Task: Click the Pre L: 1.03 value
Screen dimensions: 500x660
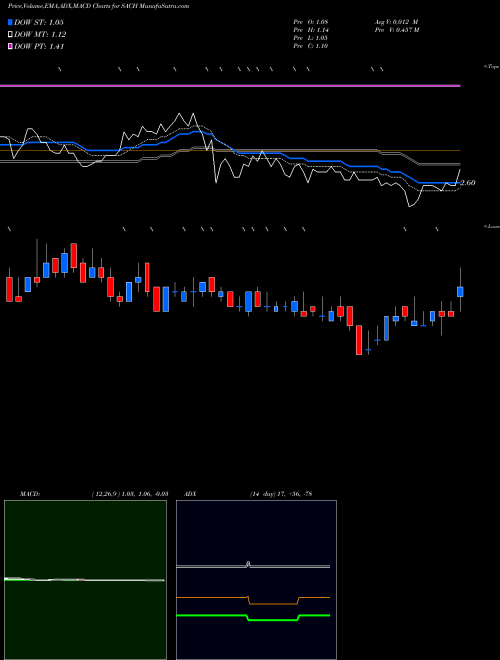Action: (x=311, y=38)
